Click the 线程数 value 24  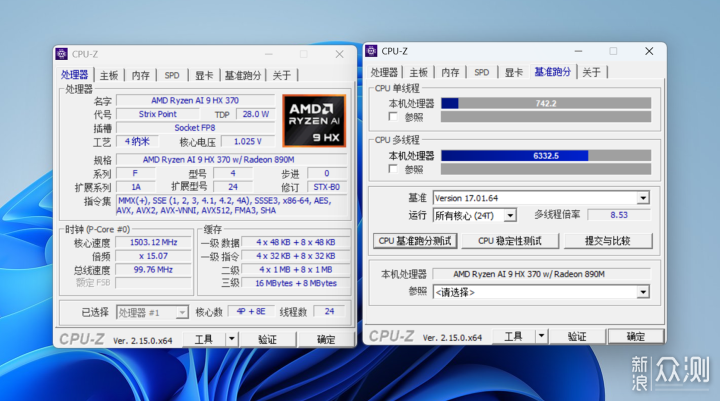pyautogui.click(x=330, y=311)
